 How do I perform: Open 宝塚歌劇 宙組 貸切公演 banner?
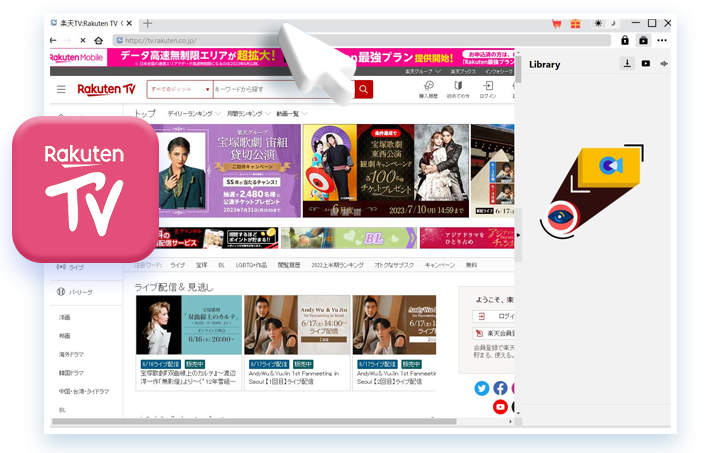pyautogui.click(x=226, y=171)
